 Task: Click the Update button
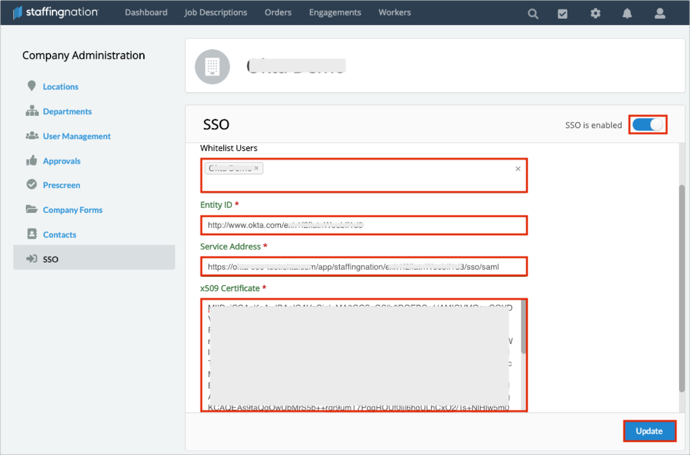pos(649,431)
